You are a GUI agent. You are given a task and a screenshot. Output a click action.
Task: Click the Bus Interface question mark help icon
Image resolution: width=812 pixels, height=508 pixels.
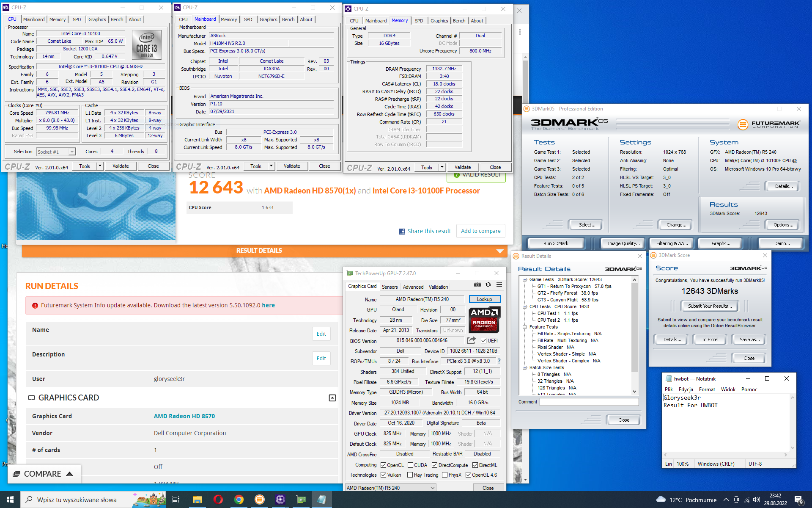tap(499, 361)
